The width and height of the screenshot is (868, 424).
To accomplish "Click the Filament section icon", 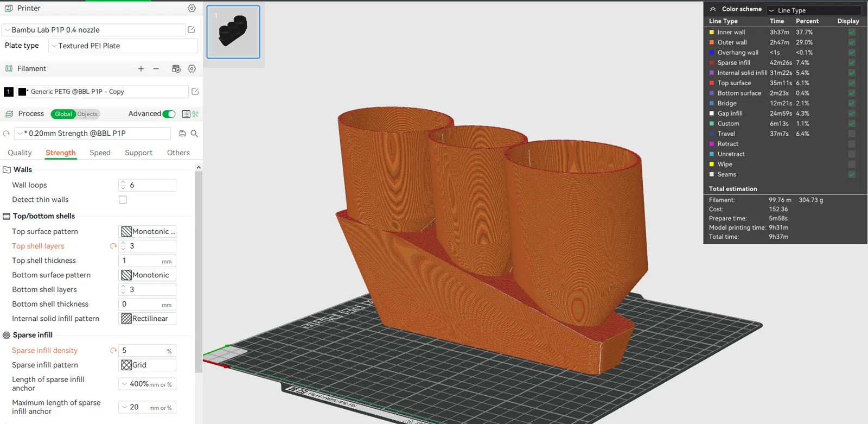I will click(x=9, y=69).
